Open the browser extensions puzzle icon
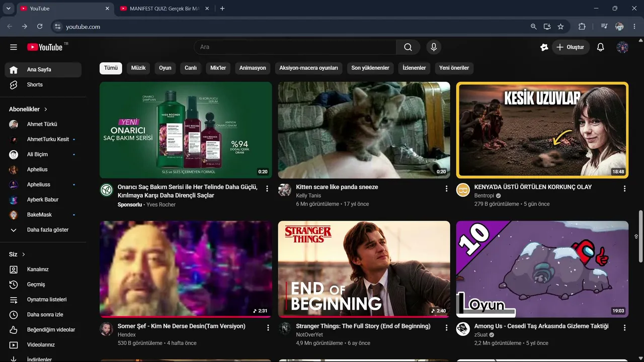The image size is (644, 362). [x=582, y=27]
